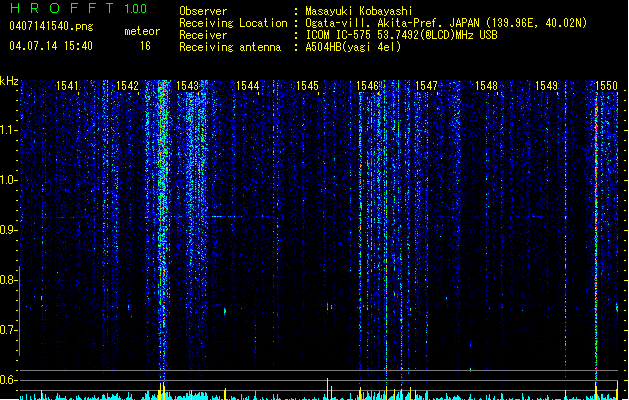Click the 1.1 kHz frequency axis label
Viewport: 629px width, 400px height.
point(9,130)
